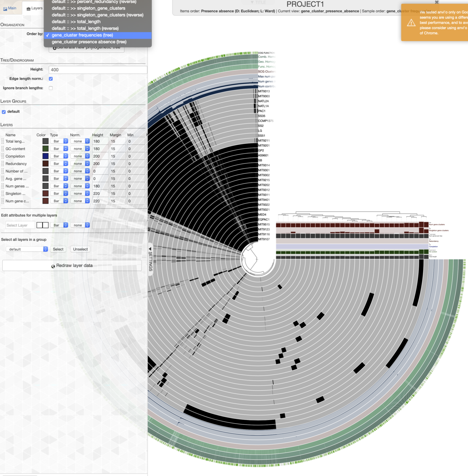The width and height of the screenshot is (468, 476).
Task: Open Type dropdown for GC-content layer
Action: tap(59, 149)
